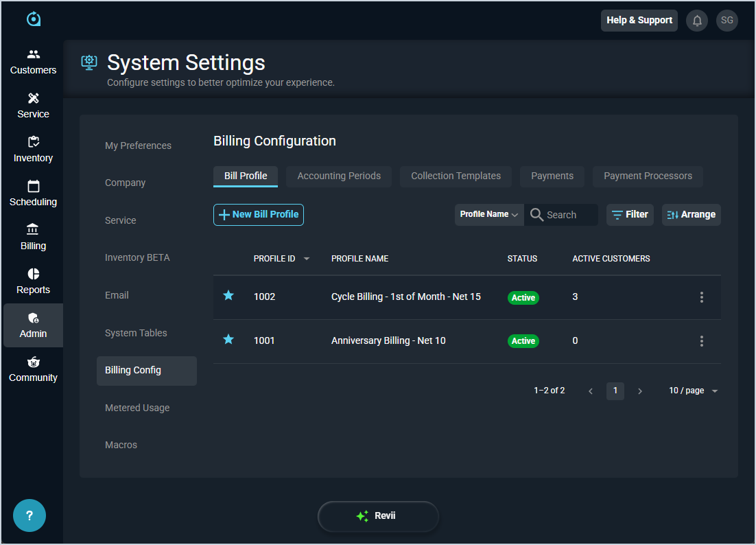Open Customers in the left sidebar
756x545 pixels.
pos(33,62)
